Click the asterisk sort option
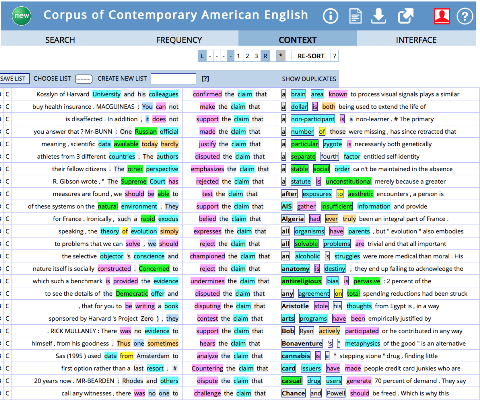Image resolution: width=480 pixels, height=400 pixels. coord(281,56)
